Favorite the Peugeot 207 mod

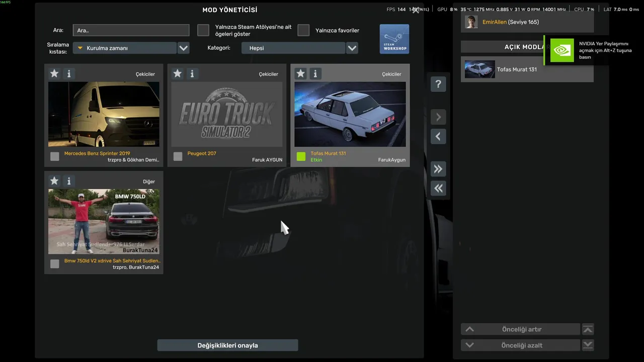[x=178, y=74]
